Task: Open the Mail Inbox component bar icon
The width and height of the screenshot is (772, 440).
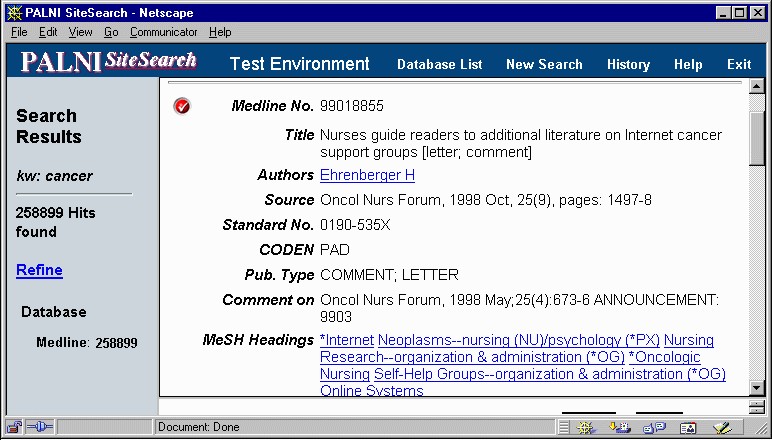Action: [620, 427]
